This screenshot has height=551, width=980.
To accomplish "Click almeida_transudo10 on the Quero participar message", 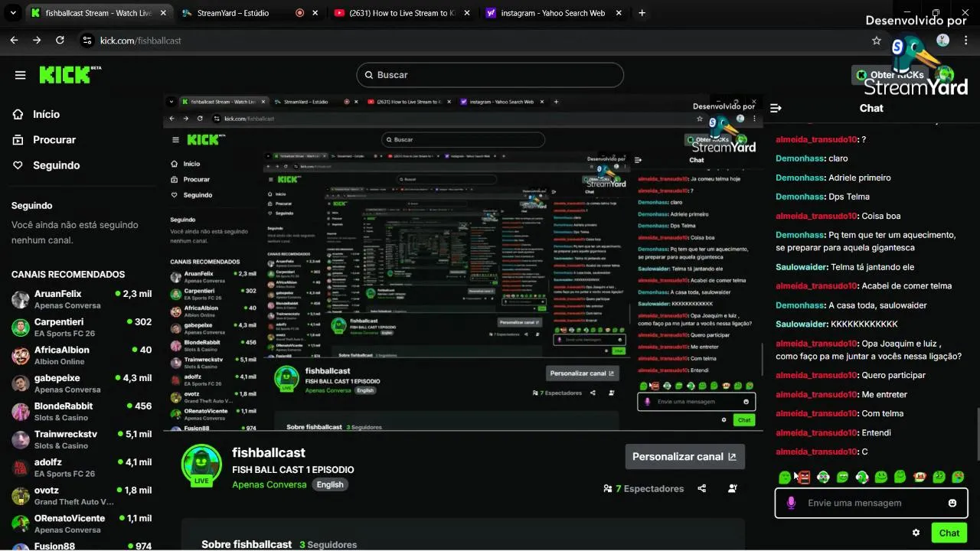I will 817,375.
